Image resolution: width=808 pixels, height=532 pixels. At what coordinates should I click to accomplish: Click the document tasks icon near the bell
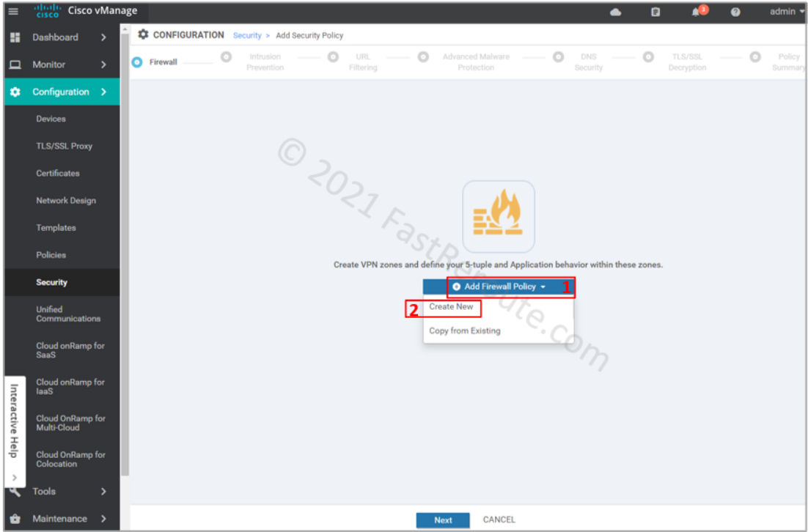click(655, 11)
